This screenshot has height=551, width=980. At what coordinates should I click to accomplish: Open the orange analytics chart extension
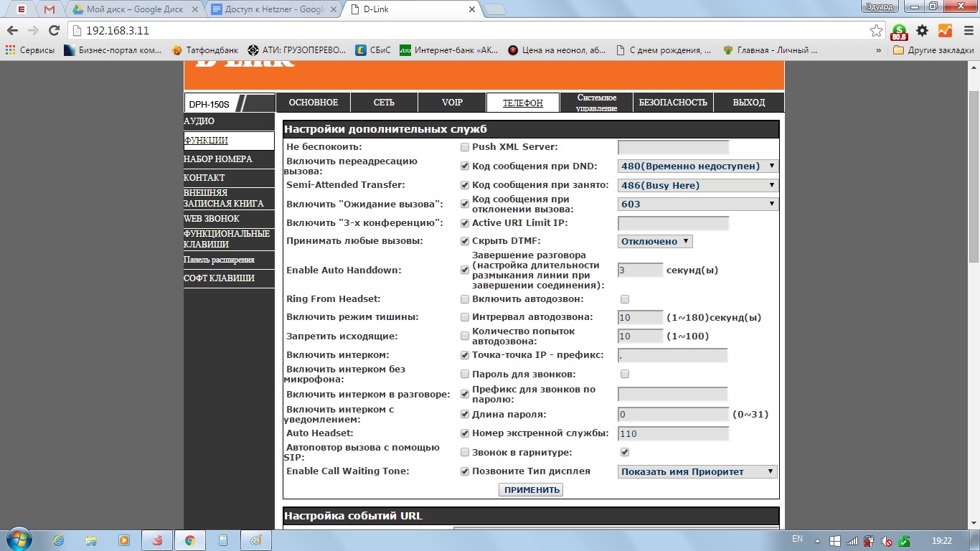tap(944, 31)
